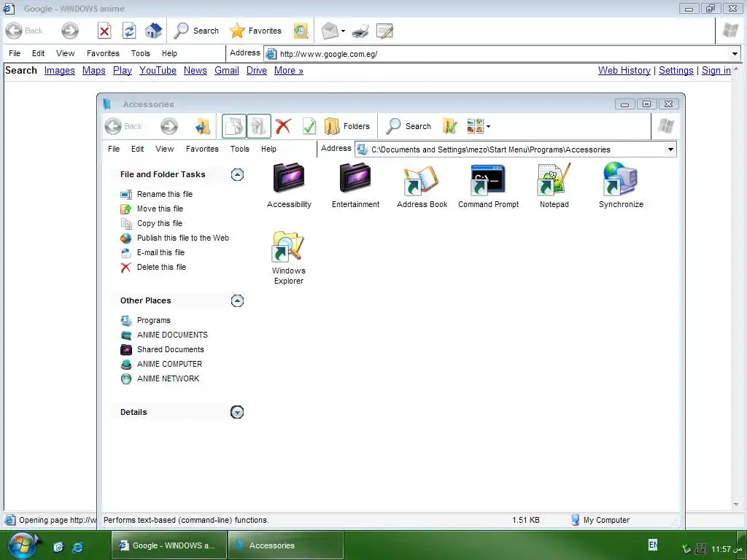The image size is (747, 560).
Task: Expand the Details section
Action: [x=237, y=412]
